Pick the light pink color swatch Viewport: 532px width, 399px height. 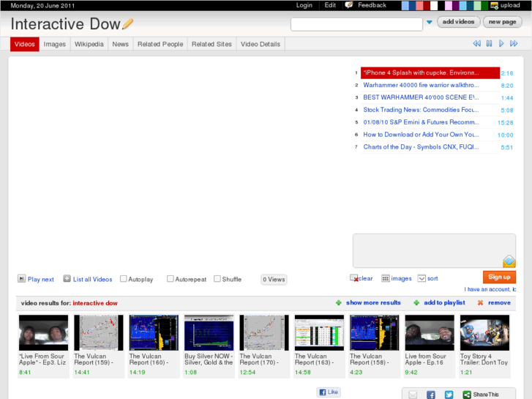448,5
